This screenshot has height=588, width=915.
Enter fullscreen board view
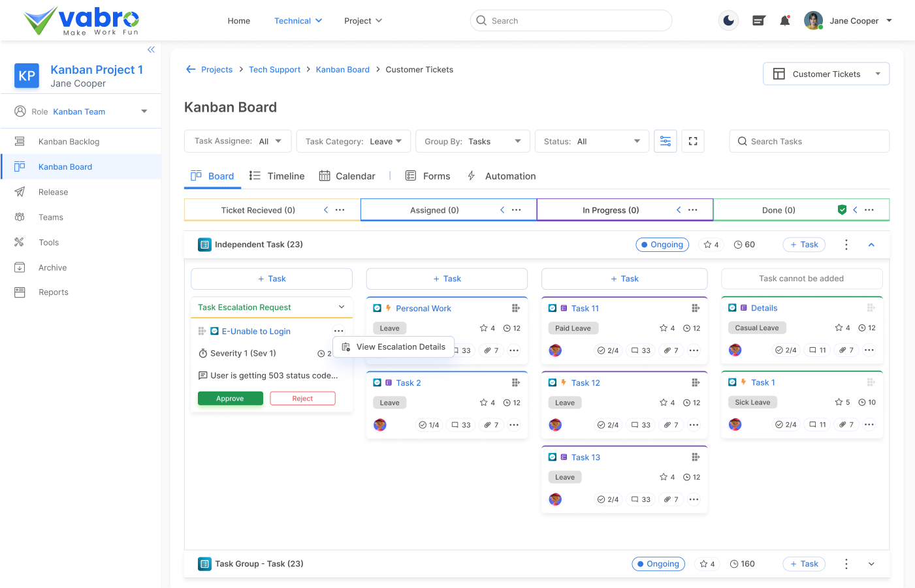(x=693, y=141)
